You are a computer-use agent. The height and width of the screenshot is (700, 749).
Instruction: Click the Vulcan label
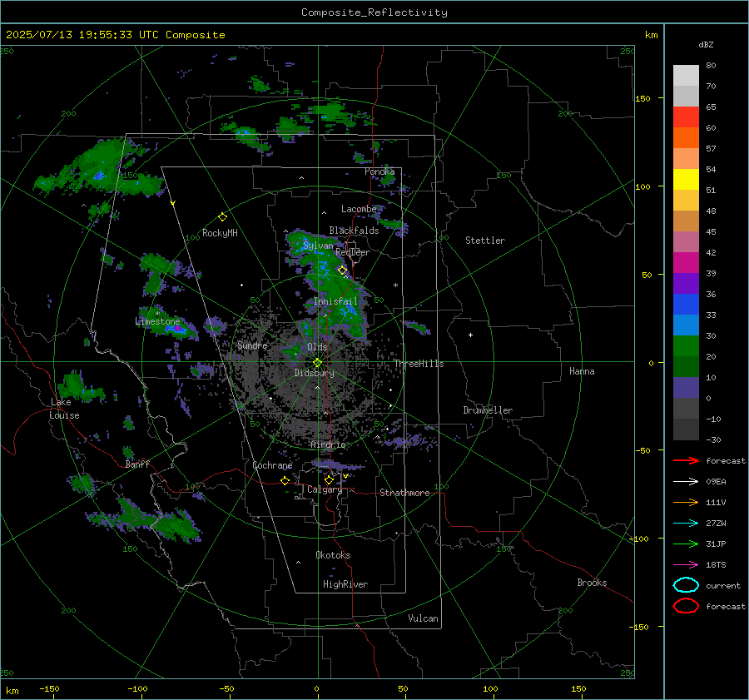point(423,618)
